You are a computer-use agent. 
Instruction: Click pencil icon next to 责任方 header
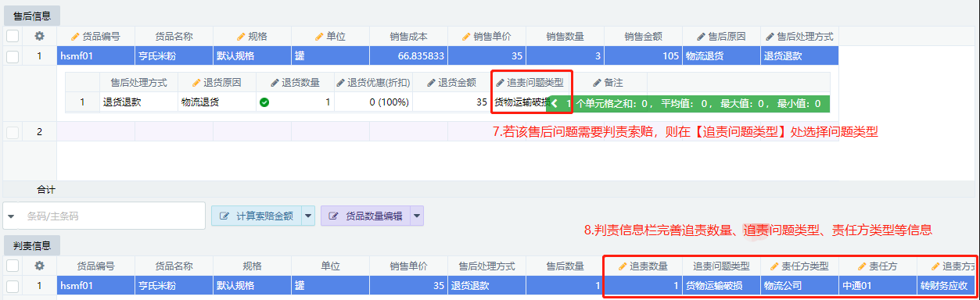click(x=862, y=266)
